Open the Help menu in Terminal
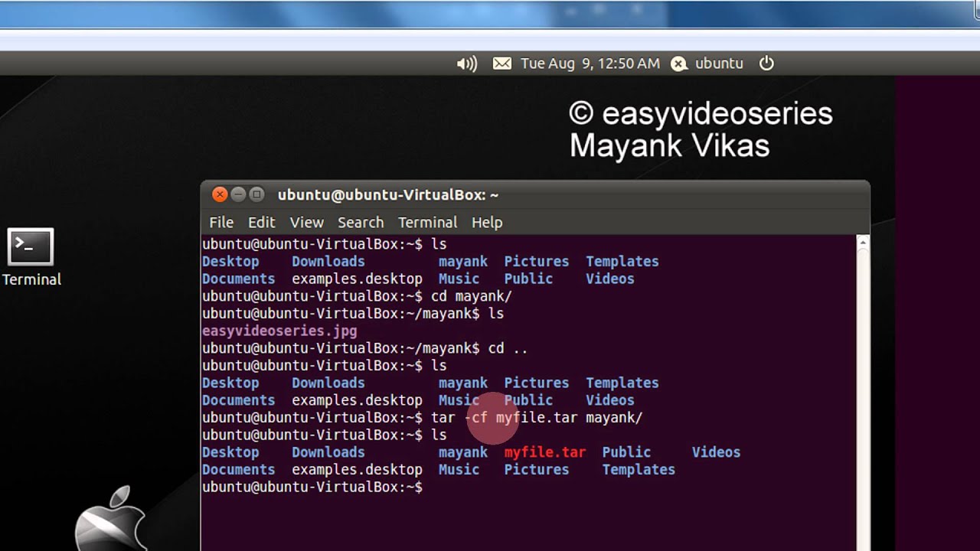980x551 pixels. click(487, 222)
